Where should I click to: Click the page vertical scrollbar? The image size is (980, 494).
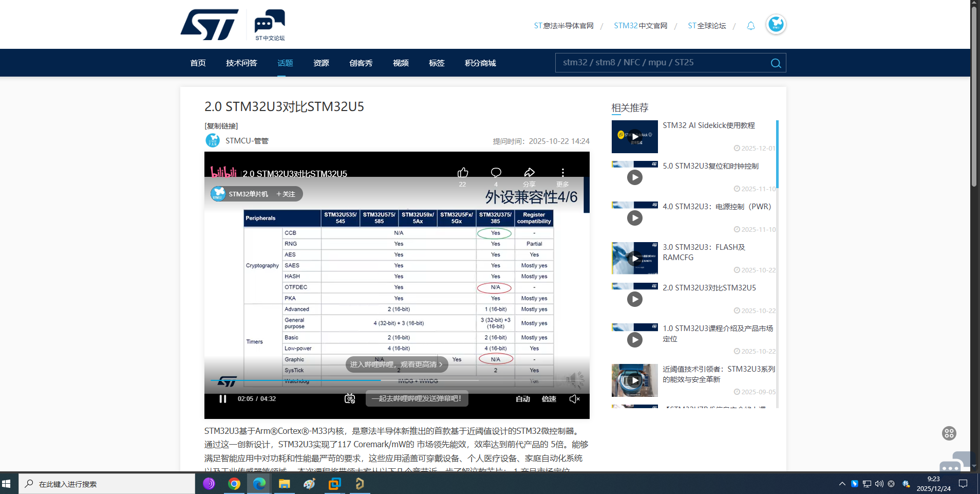[x=974, y=98]
